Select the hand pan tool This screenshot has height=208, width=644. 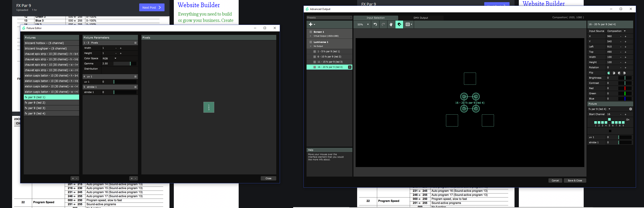(391, 24)
